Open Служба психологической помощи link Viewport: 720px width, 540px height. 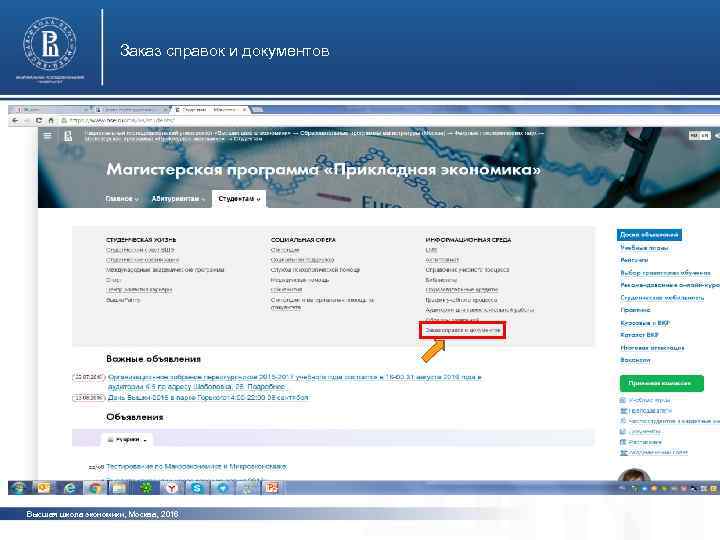315,270
